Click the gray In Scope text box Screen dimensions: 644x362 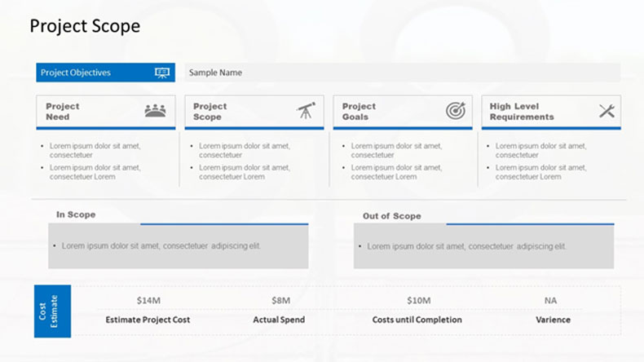point(179,246)
